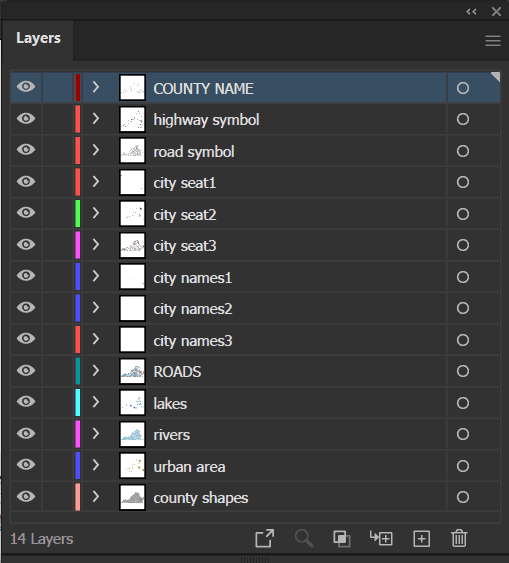This screenshot has height=563, width=509.
Task: Click the Create New Sublayer icon
Action: click(x=381, y=538)
